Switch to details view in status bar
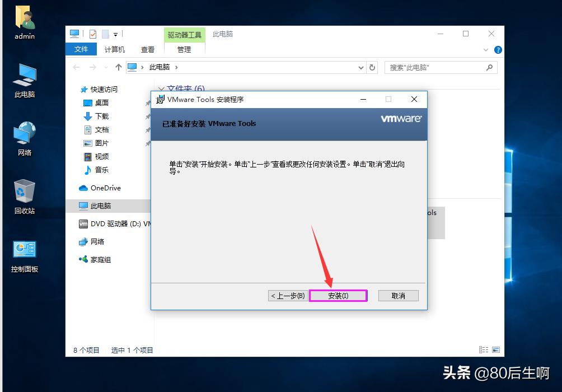Image resolution: width=562 pixels, height=392 pixels. coord(483,349)
